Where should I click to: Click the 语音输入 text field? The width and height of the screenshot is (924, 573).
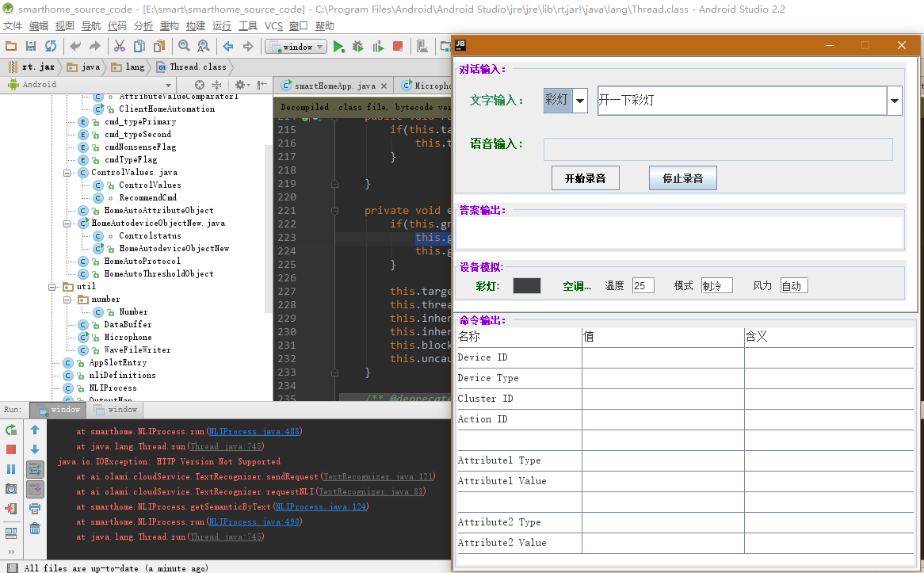pyautogui.click(x=718, y=149)
